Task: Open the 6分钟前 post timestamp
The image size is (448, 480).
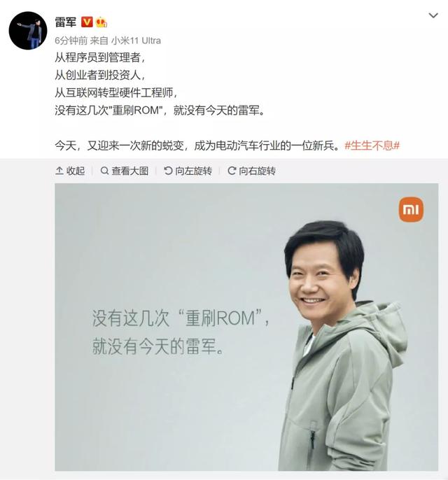Action: (71, 41)
